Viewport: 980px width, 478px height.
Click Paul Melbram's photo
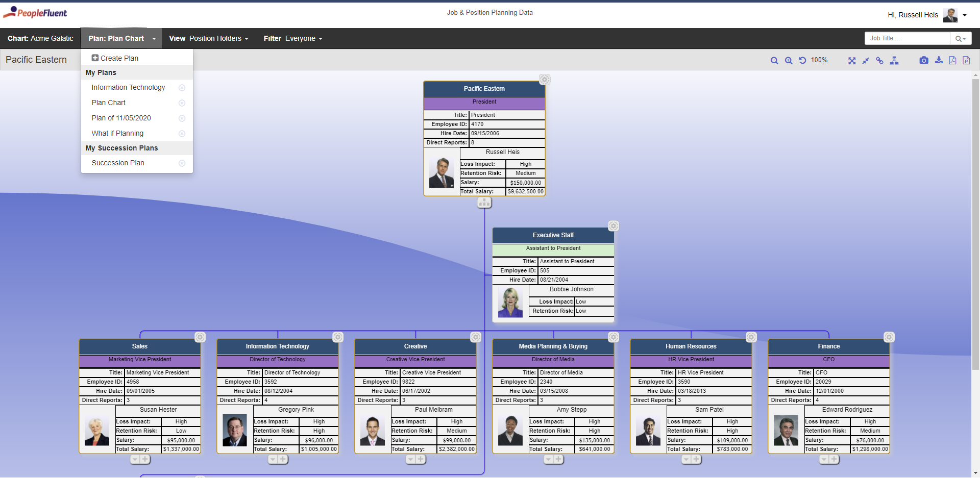pyautogui.click(x=373, y=431)
